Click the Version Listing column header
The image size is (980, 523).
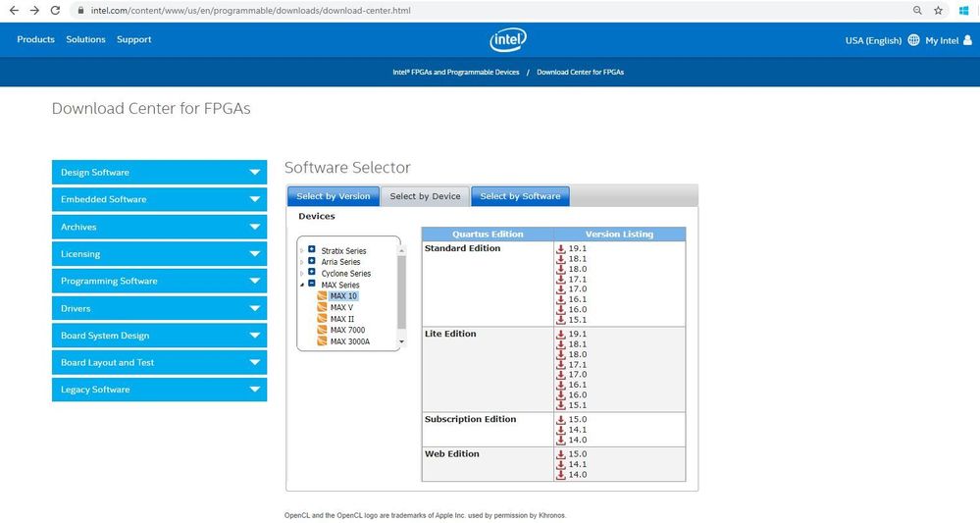(619, 235)
